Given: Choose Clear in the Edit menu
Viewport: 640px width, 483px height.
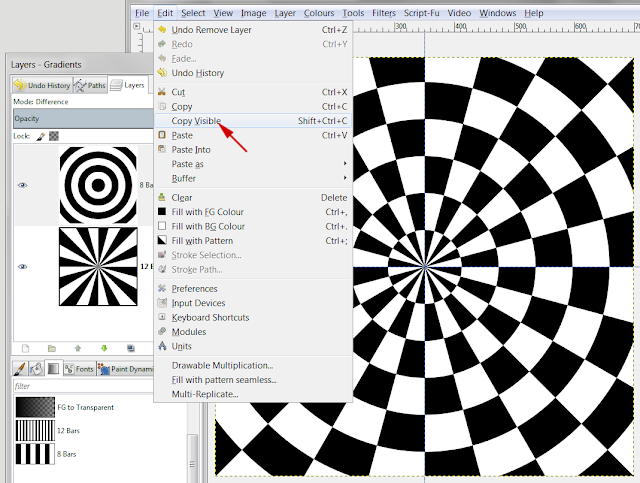Looking at the screenshot, I should (253, 198).
